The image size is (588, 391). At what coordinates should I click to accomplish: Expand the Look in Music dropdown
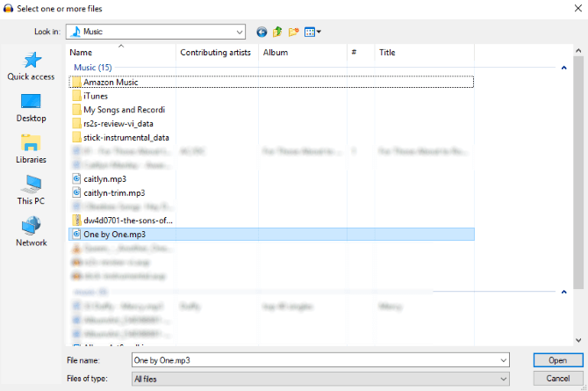tap(240, 32)
